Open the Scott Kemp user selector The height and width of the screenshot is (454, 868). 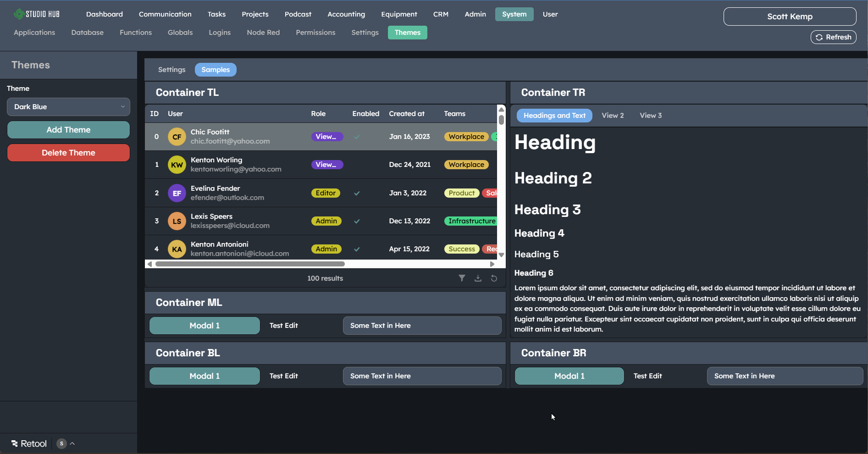[789, 17]
